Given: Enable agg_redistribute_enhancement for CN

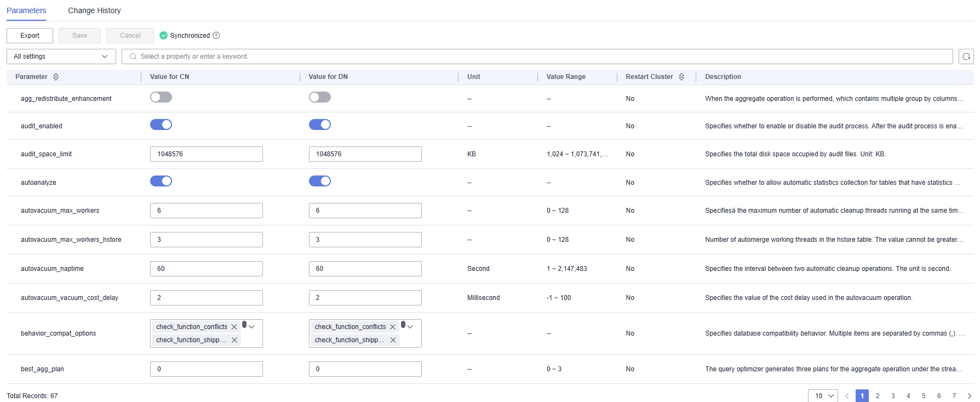Looking at the screenshot, I should (x=161, y=98).
